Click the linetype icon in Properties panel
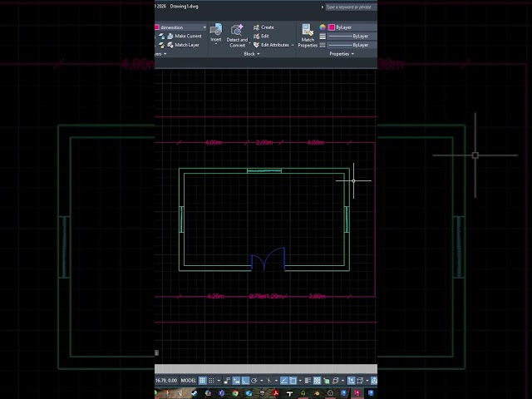 (x=323, y=45)
